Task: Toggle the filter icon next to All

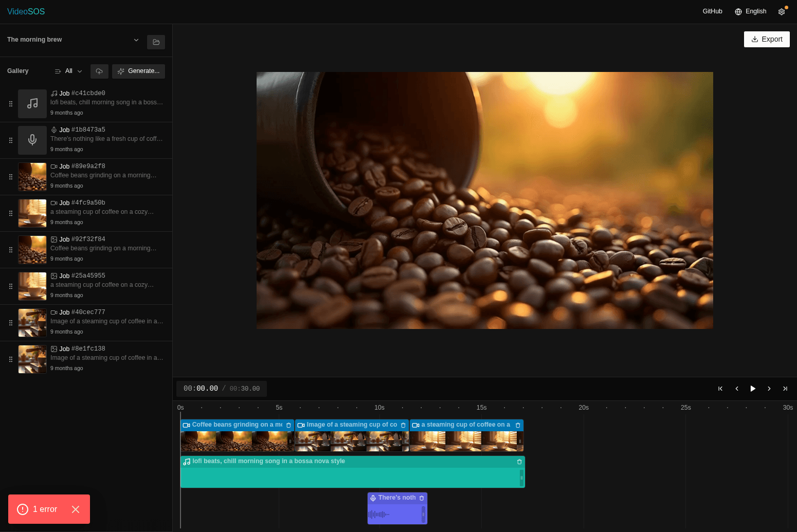Action: point(58,71)
